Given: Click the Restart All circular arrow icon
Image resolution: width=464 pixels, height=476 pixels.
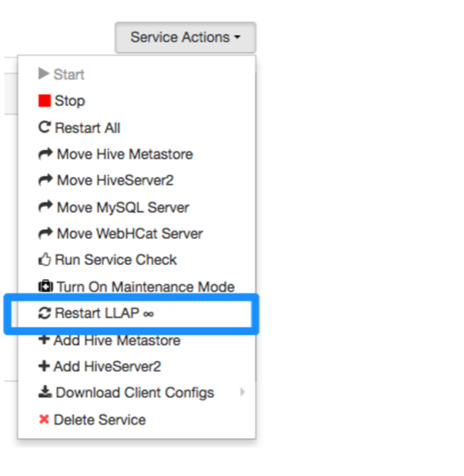Looking at the screenshot, I should (44, 127).
